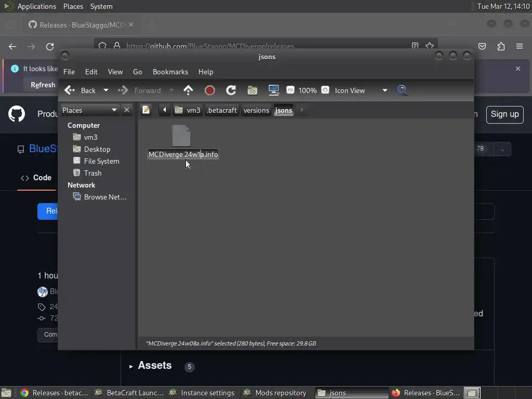532x399 pixels.
Task: Select the vm3 home sidebar entry
Action: pos(86,137)
